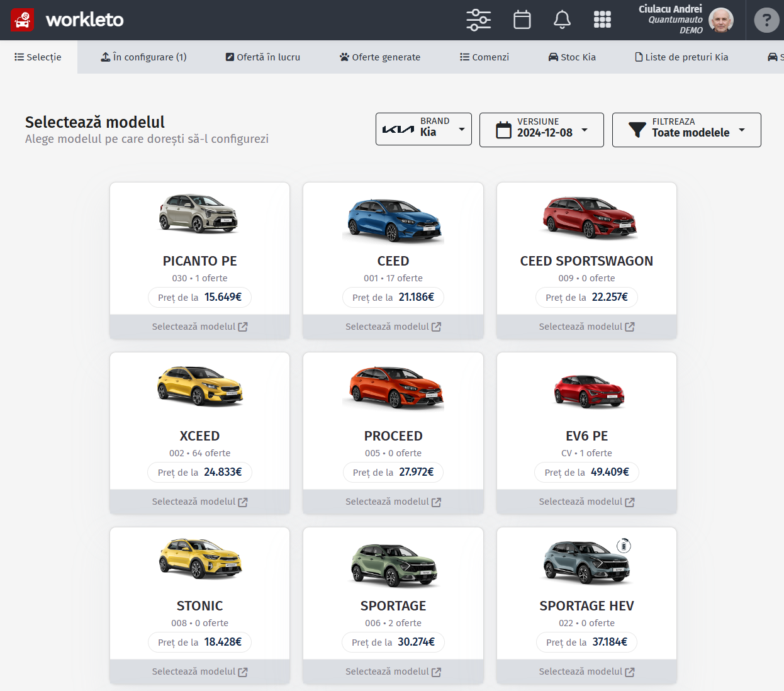Click the calendar icon in Versiune selector
The image size is (784, 691).
[503, 130]
